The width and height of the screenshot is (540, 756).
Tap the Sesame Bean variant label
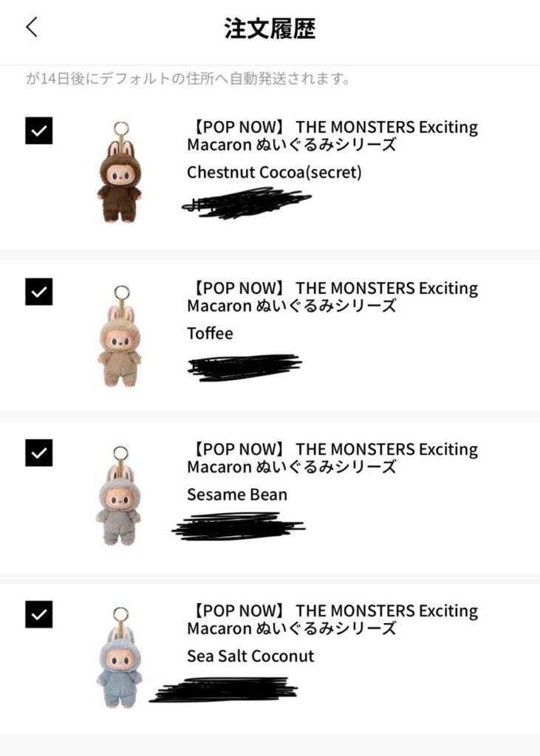(237, 495)
